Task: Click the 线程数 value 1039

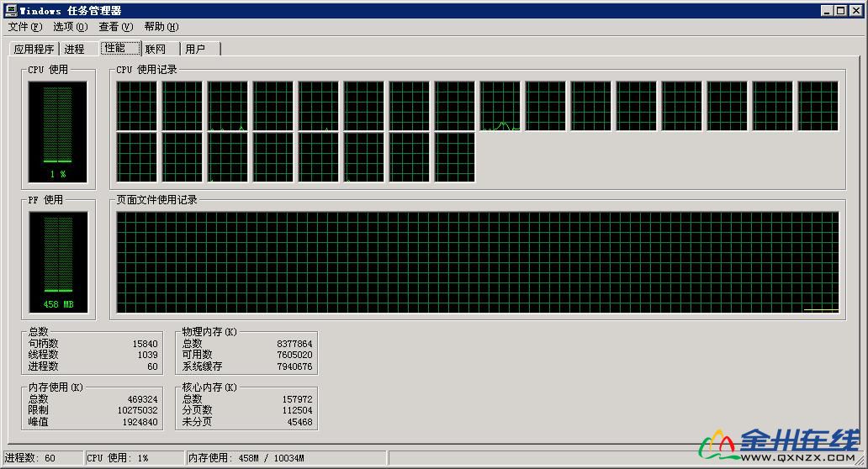Action: [148, 355]
